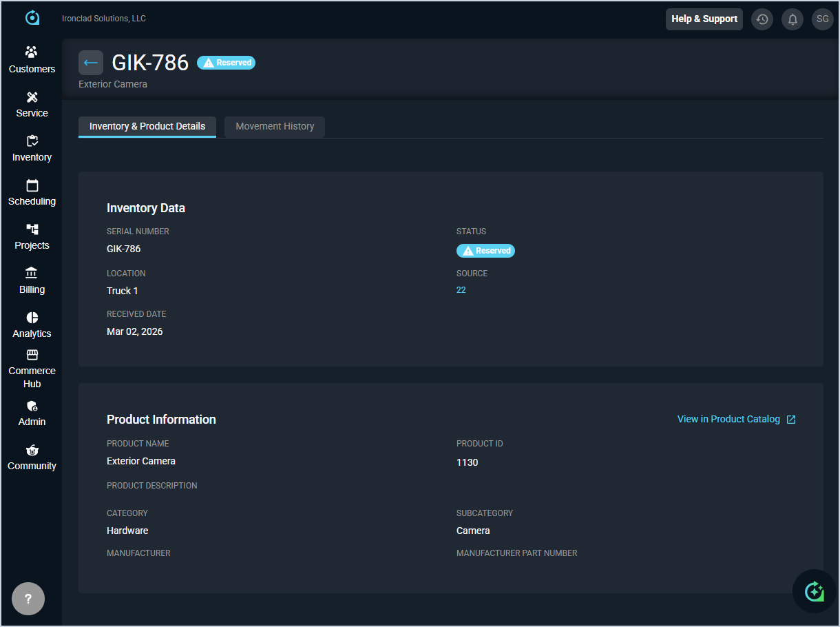840x627 pixels.
Task: Click the Help & Support button
Action: (704, 19)
